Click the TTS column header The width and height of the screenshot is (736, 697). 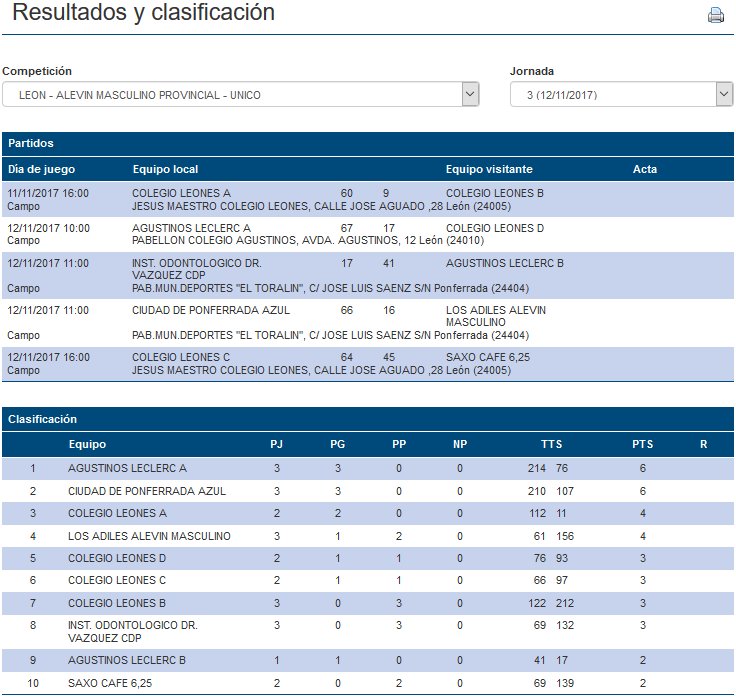(552, 444)
